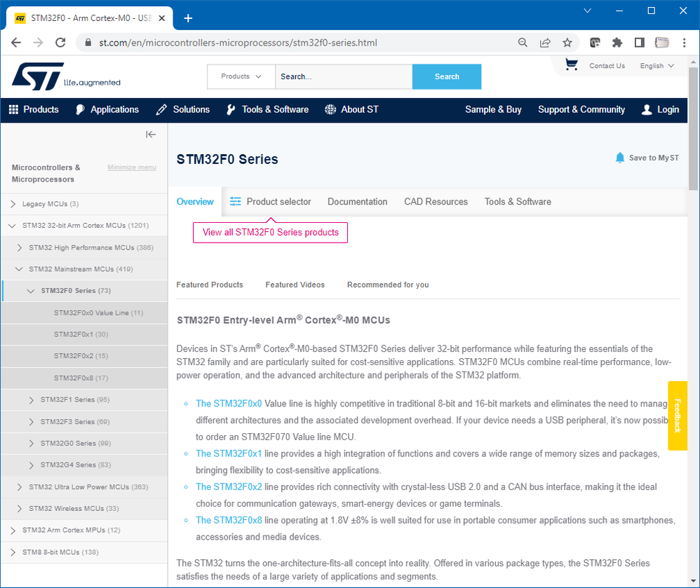This screenshot has height=588, width=700.
Task: Expand the STM32G0 Series node
Action: pyautogui.click(x=31, y=443)
